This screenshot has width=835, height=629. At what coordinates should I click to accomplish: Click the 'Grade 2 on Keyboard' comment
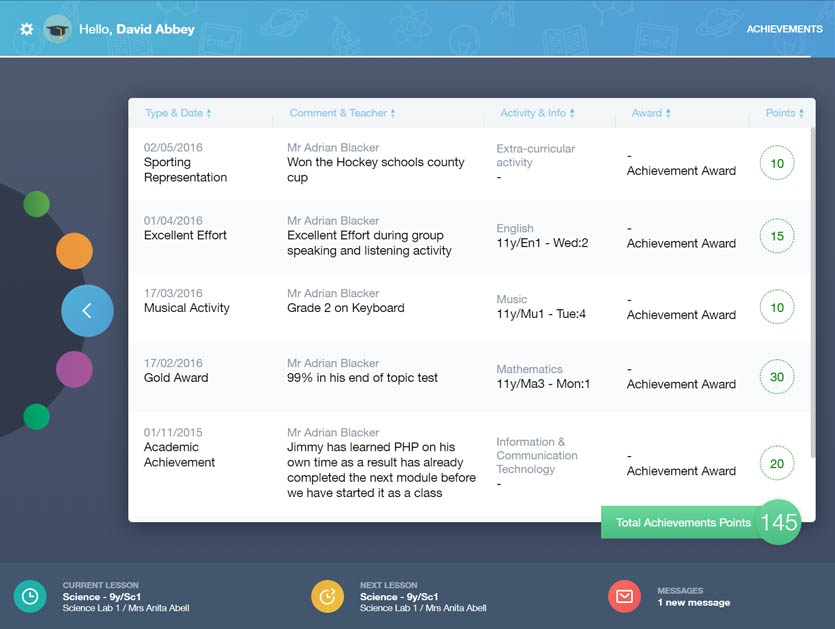click(346, 308)
